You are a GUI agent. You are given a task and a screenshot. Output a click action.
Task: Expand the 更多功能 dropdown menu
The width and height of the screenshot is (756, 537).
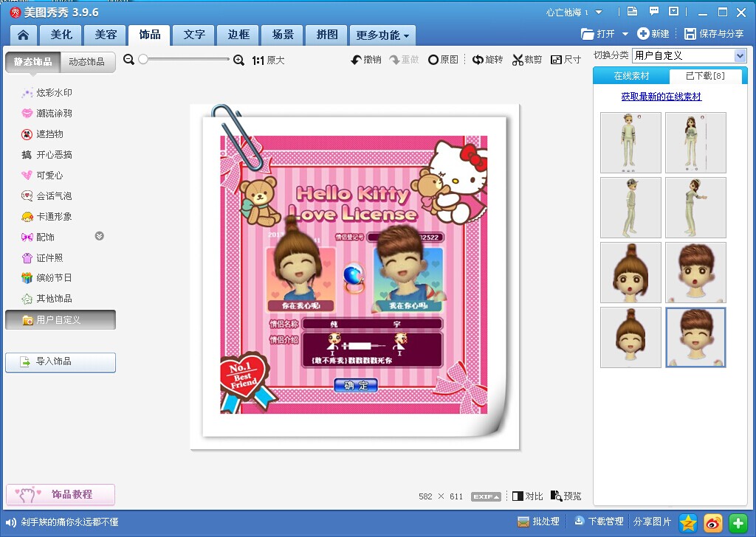pyautogui.click(x=382, y=35)
